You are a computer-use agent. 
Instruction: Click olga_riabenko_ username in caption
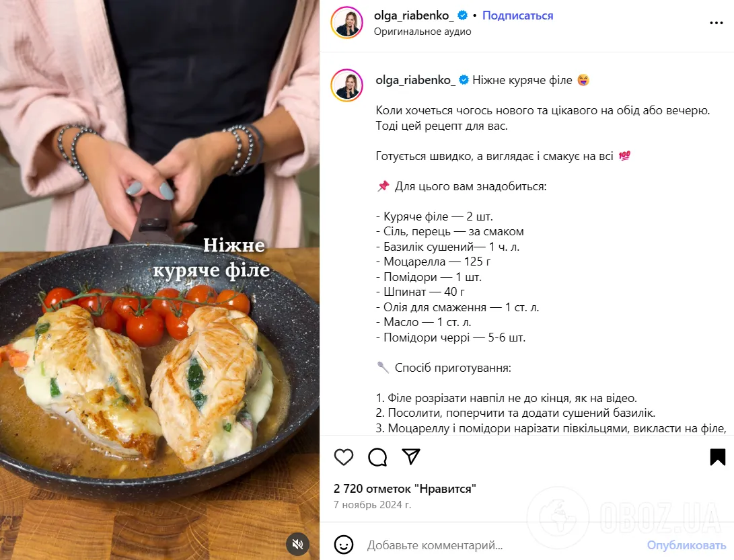pos(415,80)
